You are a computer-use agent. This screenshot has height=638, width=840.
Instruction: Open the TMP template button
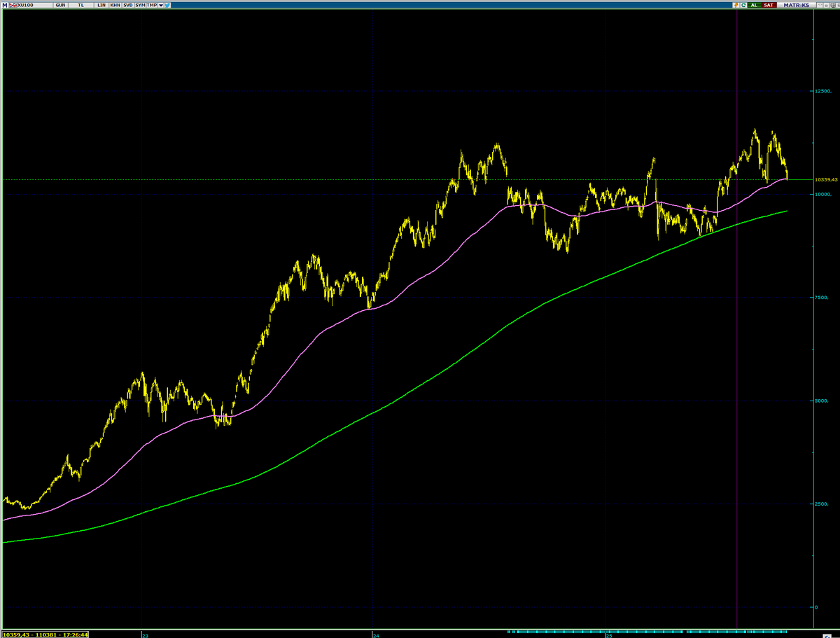pyautogui.click(x=152, y=5)
